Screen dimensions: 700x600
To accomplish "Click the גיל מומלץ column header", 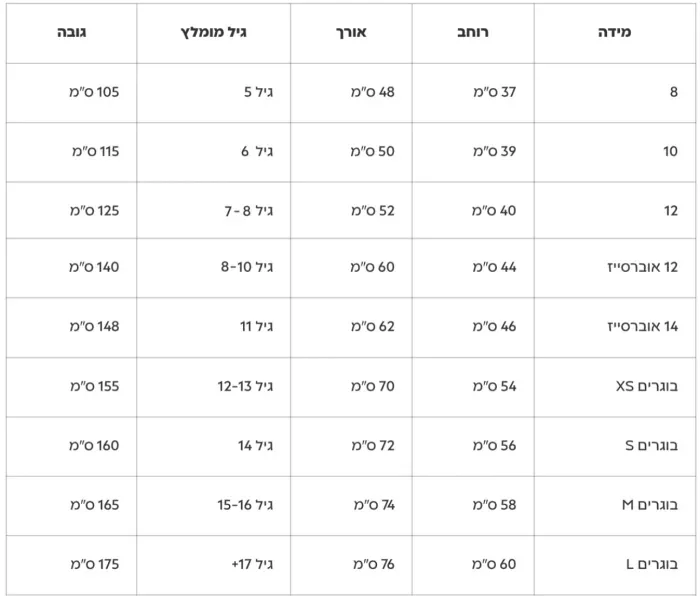I will [213, 33].
